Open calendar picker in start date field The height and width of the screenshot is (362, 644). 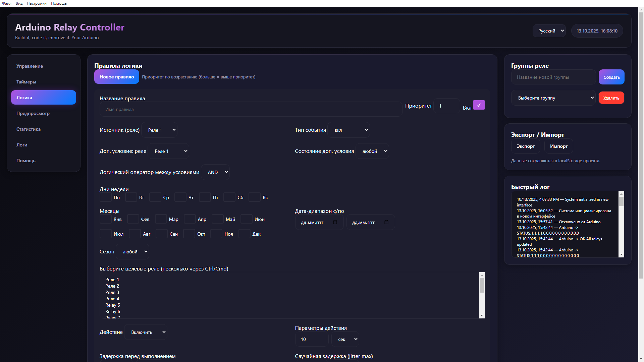[x=335, y=222]
